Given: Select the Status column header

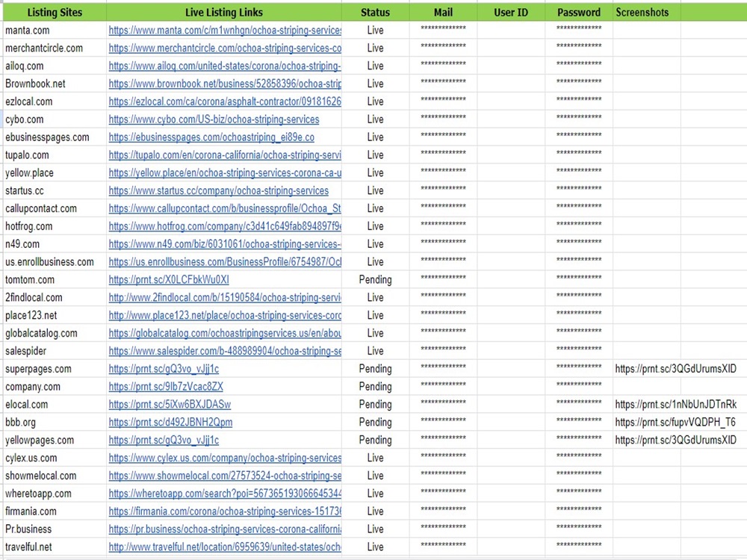Looking at the screenshot, I should tap(376, 13).
